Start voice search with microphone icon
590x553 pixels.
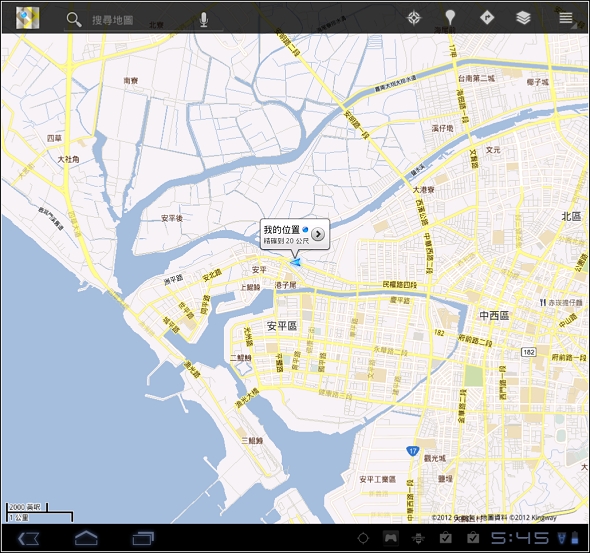click(x=204, y=19)
